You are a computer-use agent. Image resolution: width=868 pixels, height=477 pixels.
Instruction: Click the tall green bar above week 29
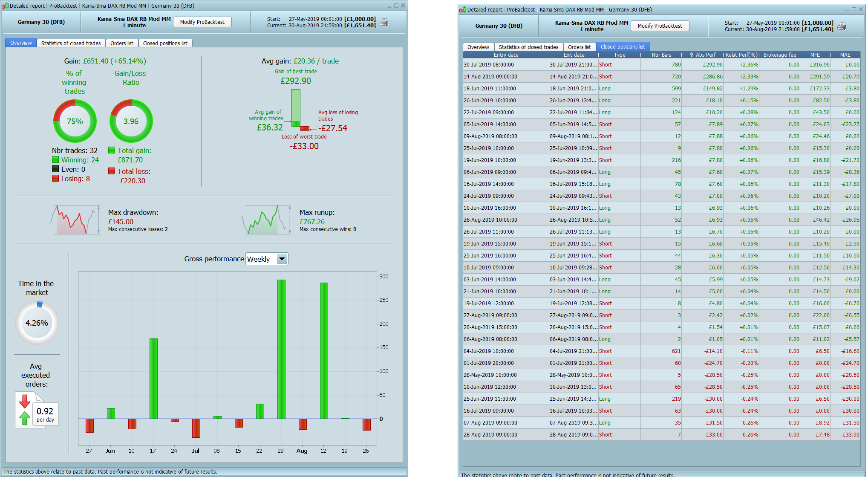(281, 349)
